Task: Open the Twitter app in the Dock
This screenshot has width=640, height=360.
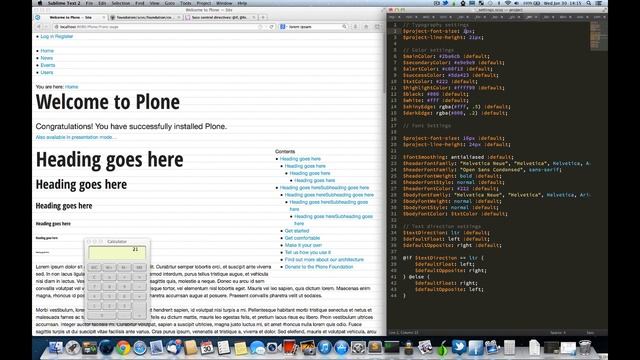Action: (459, 347)
